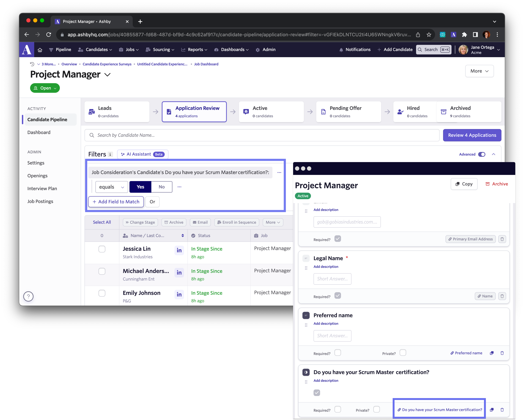524x420 pixels.
Task: Click duplicate icon on Preferred name field
Action: (x=492, y=353)
